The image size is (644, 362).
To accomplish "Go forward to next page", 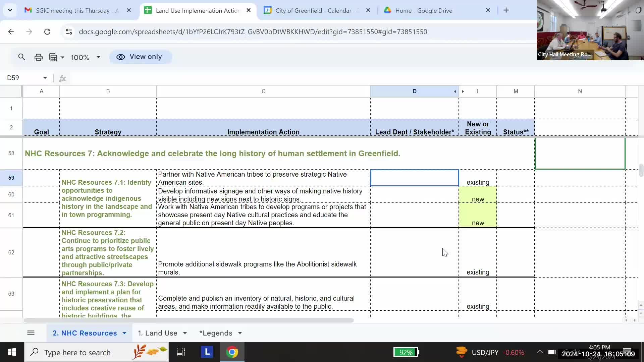I will click(x=29, y=32).
